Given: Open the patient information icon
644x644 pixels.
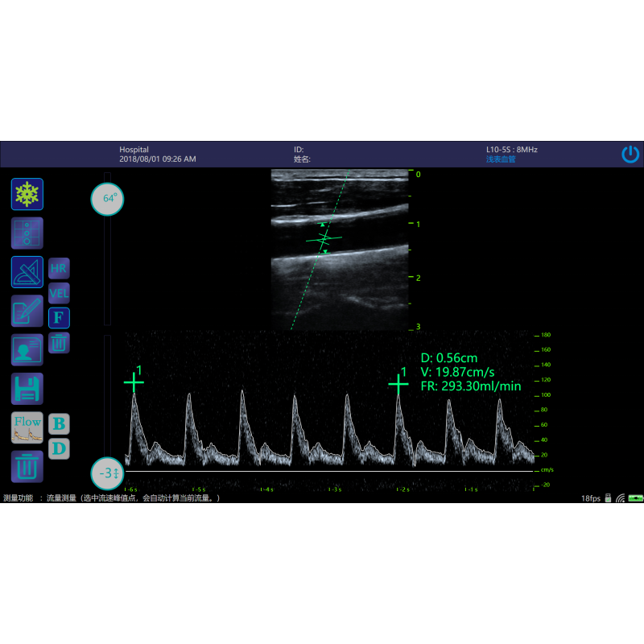Looking at the screenshot, I should pos(27,349).
